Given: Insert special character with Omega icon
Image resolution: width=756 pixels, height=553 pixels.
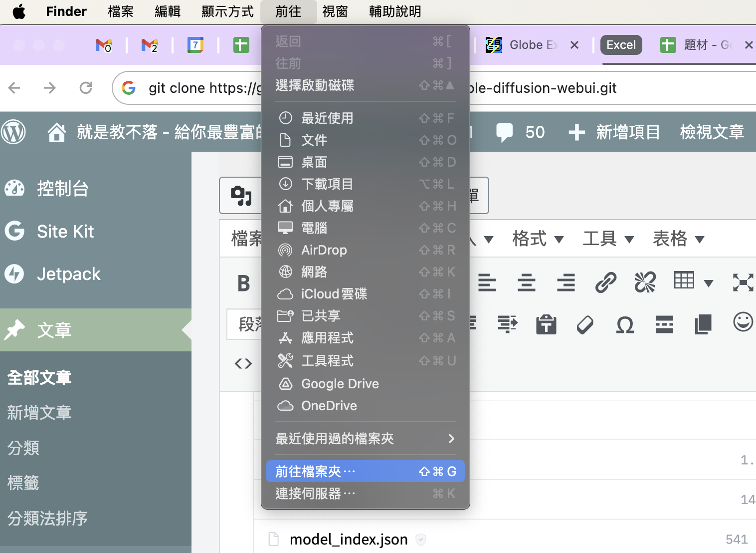Looking at the screenshot, I should pos(625,325).
